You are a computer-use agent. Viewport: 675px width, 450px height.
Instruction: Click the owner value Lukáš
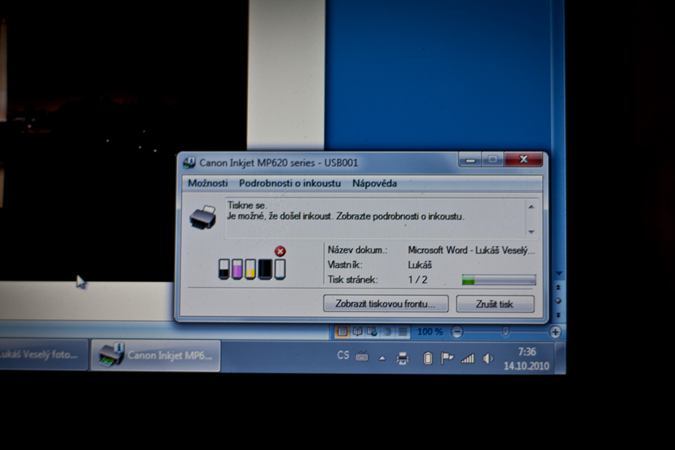pyautogui.click(x=420, y=265)
